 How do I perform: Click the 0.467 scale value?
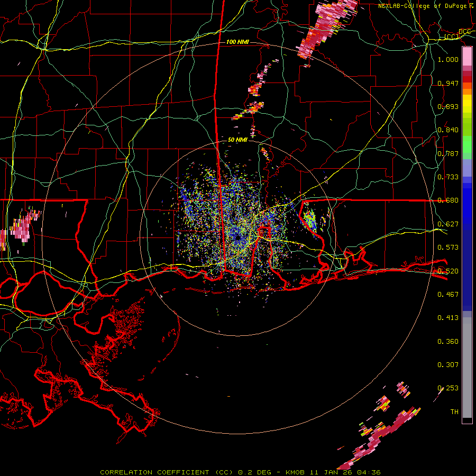[448, 295]
